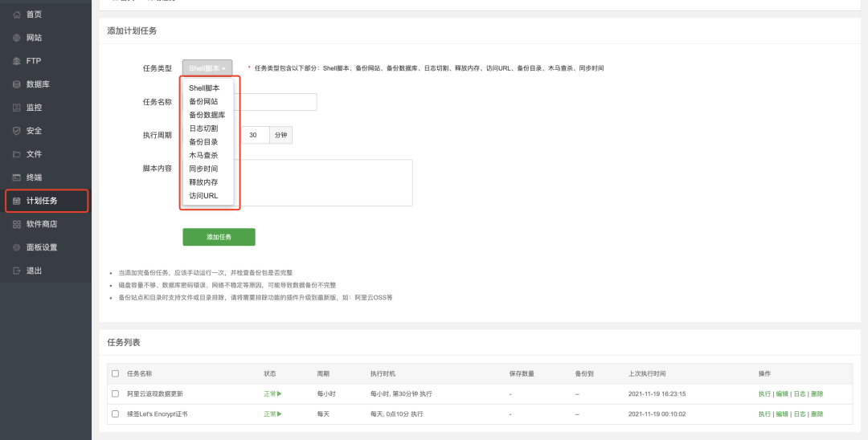
Task: Click the minutes input field showing 30
Action: click(x=256, y=136)
